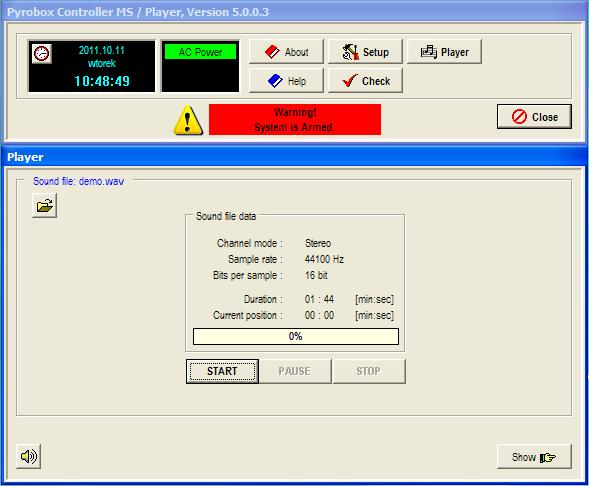589x486 pixels.
Task: Close the Pyrobox Controller application
Action: pos(534,117)
